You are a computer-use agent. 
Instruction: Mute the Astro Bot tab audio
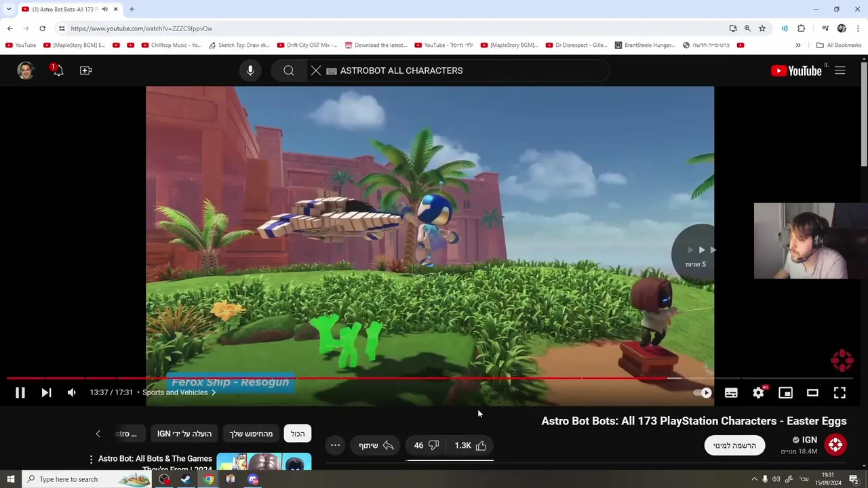(x=104, y=9)
